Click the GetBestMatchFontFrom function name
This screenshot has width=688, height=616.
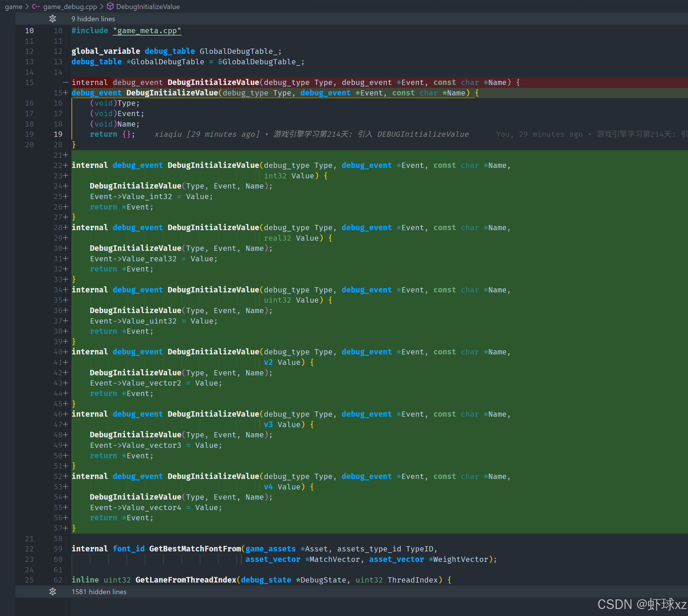[x=195, y=549]
